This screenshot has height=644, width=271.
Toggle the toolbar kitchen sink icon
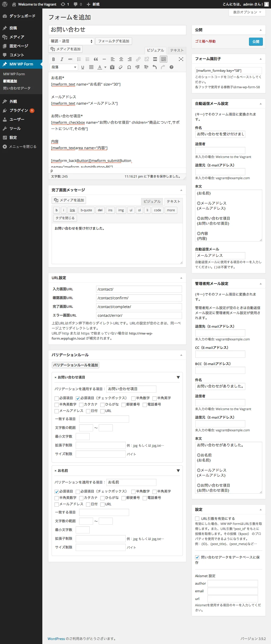tap(164, 59)
